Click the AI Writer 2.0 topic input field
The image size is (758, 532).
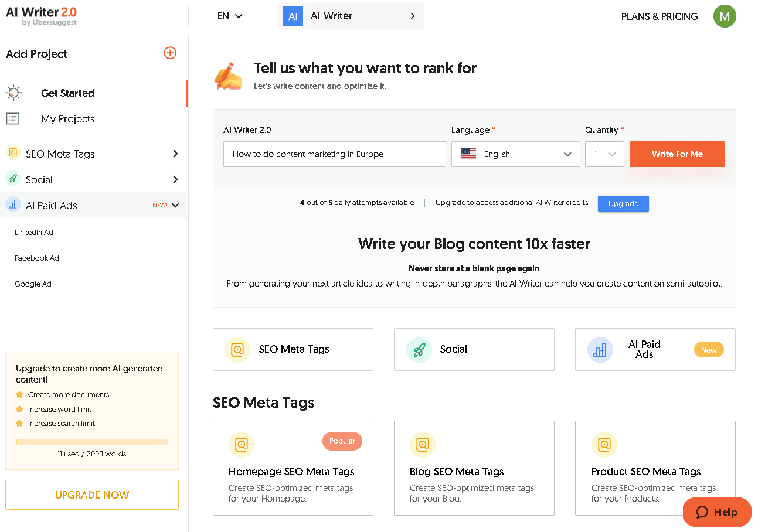[335, 154]
